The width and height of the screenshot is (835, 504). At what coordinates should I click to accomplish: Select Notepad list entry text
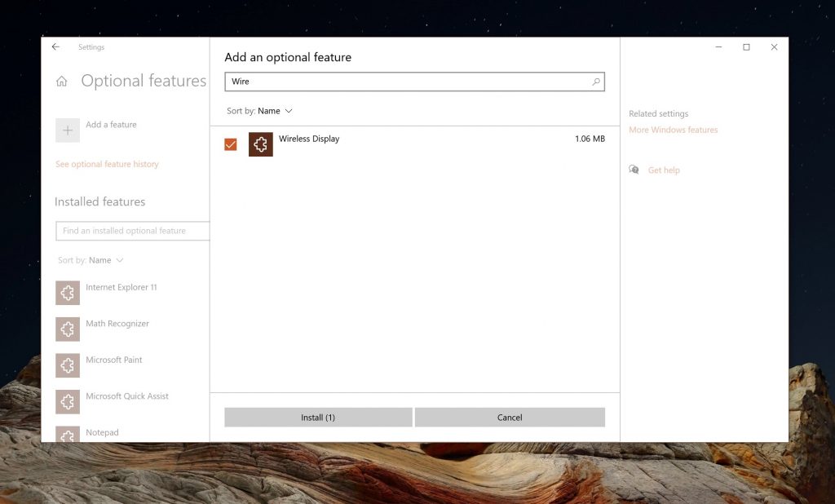(x=102, y=432)
